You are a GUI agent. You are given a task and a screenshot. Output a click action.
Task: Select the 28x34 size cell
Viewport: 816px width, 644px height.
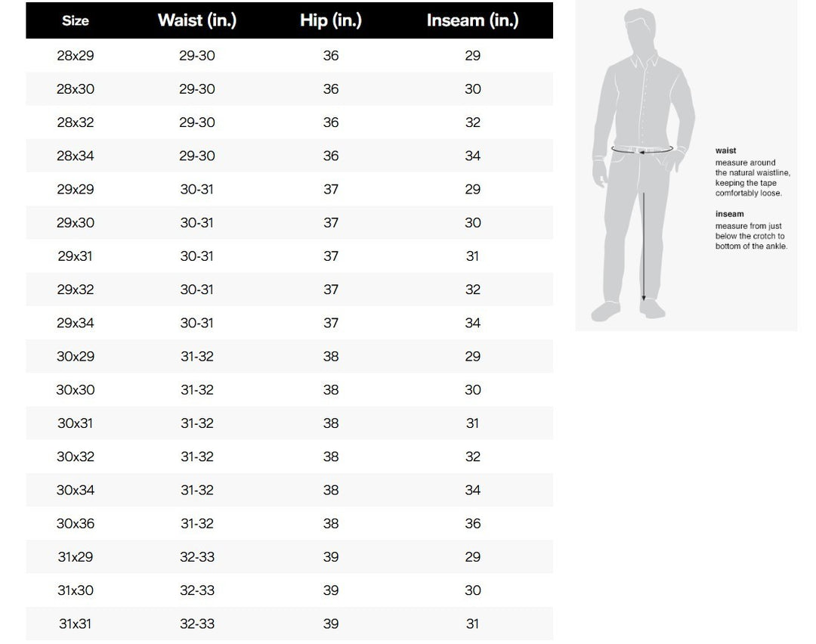(x=76, y=156)
